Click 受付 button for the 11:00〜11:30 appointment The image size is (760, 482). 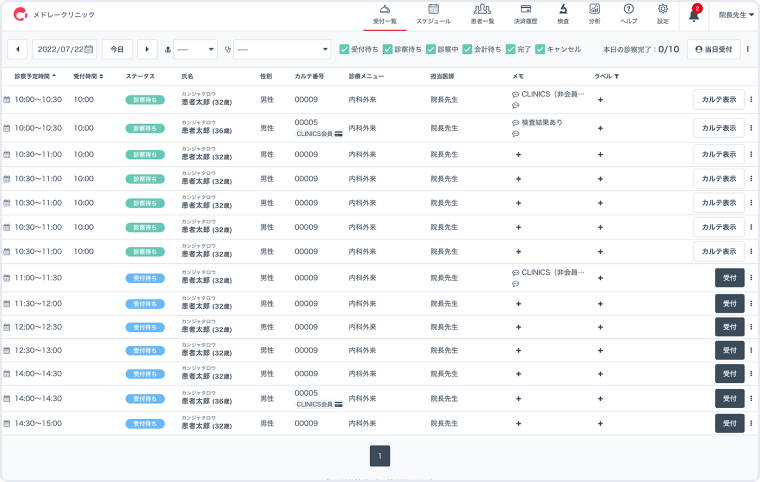click(729, 278)
